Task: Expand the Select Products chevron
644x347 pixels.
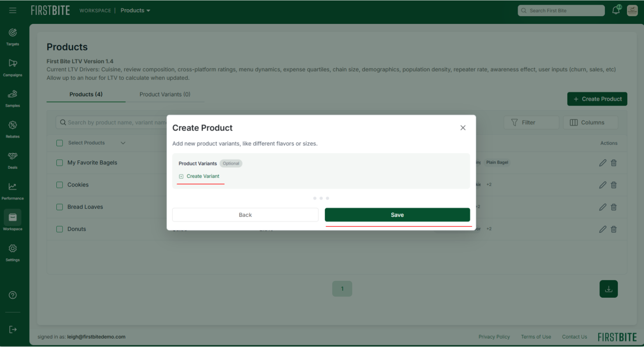Action: coord(123,143)
